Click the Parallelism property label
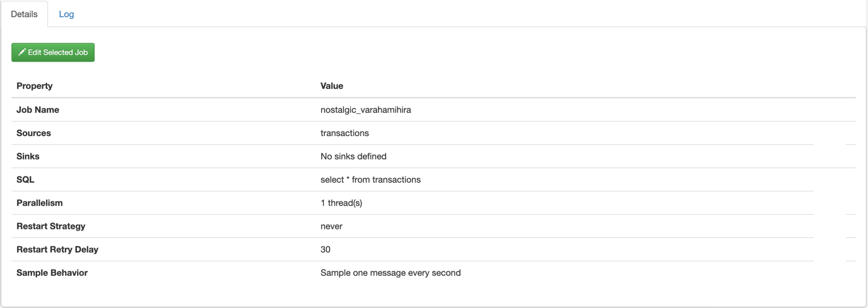Screen dimensions: 868x308 tap(40, 203)
